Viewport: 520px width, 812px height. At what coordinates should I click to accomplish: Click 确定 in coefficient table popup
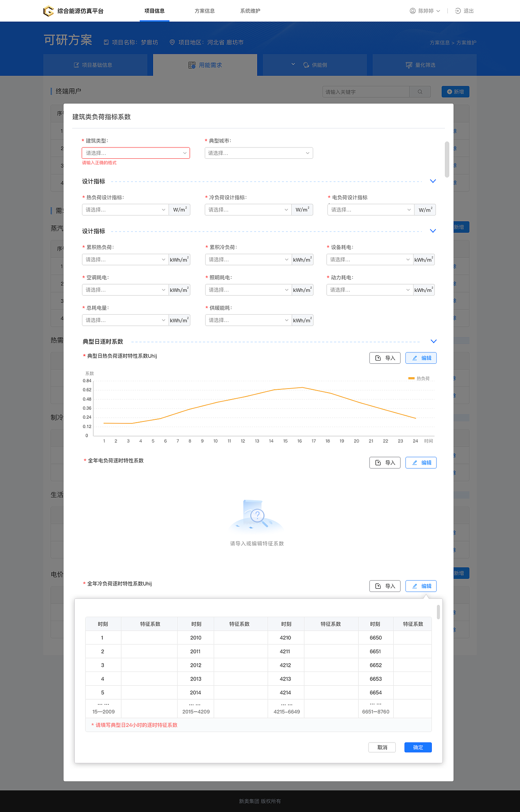[418, 747]
